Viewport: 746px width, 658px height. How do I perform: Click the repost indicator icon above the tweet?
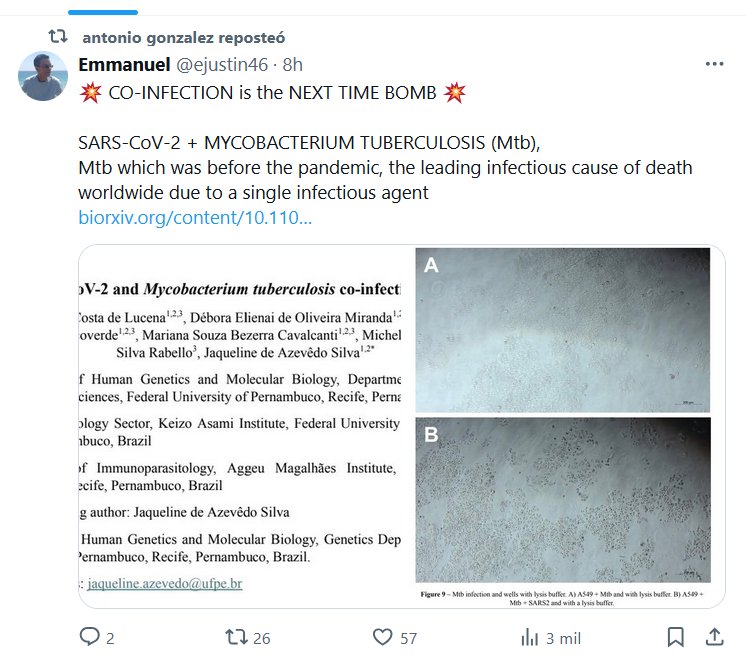point(58,36)
